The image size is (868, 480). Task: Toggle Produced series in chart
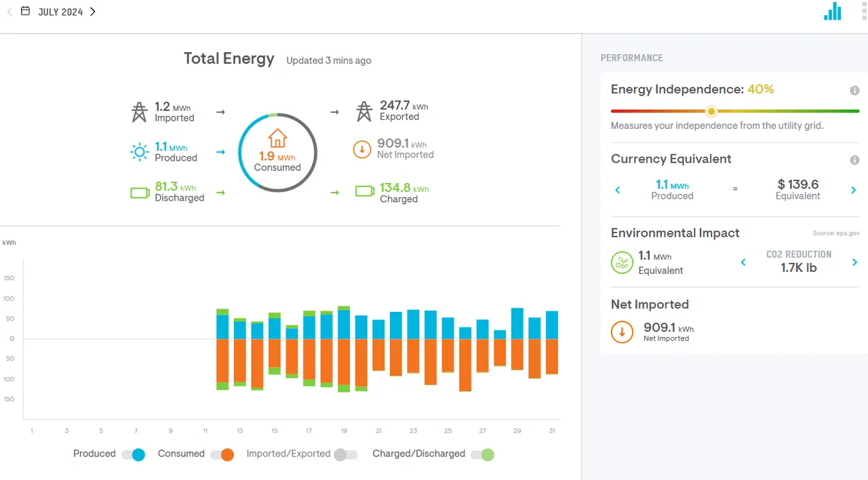(133, 454)
